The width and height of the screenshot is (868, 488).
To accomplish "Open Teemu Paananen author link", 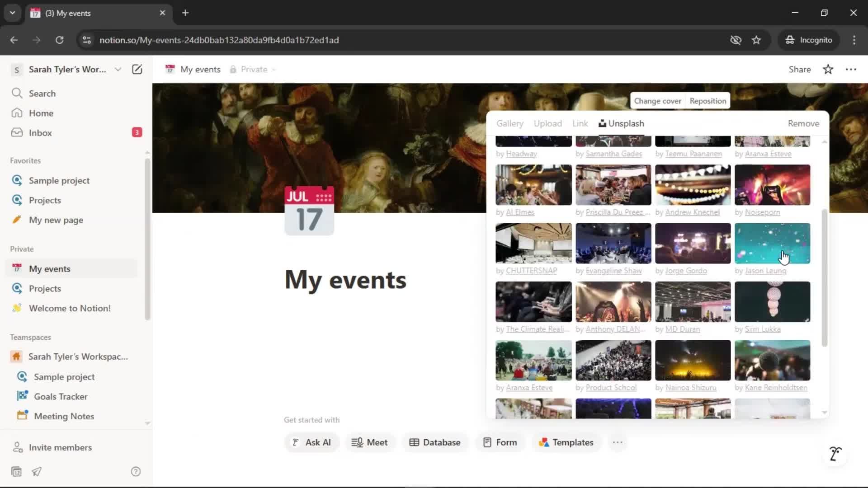I will point(693,154).
